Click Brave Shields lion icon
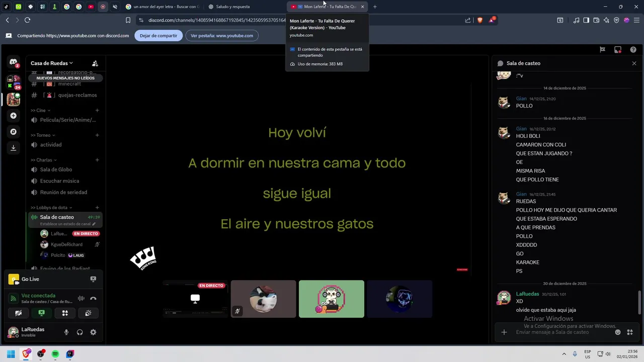This screenshot has width=644, height=362. tap(479, 20)
